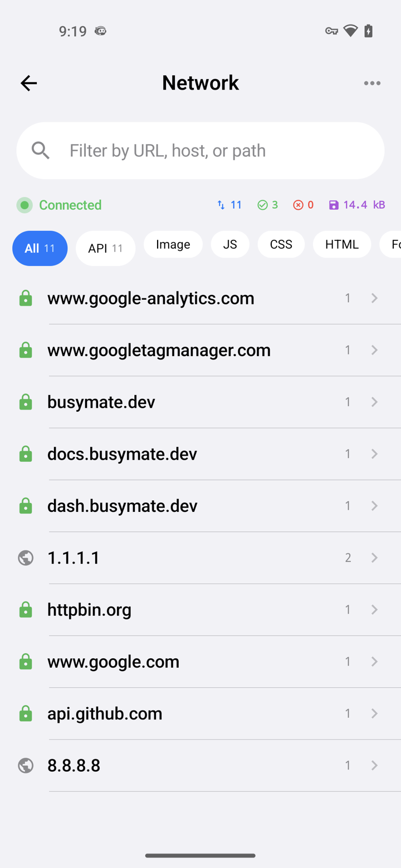Screen dimensions: 401x868
Task: Select the API filter chip
Action: click(105, 248)
